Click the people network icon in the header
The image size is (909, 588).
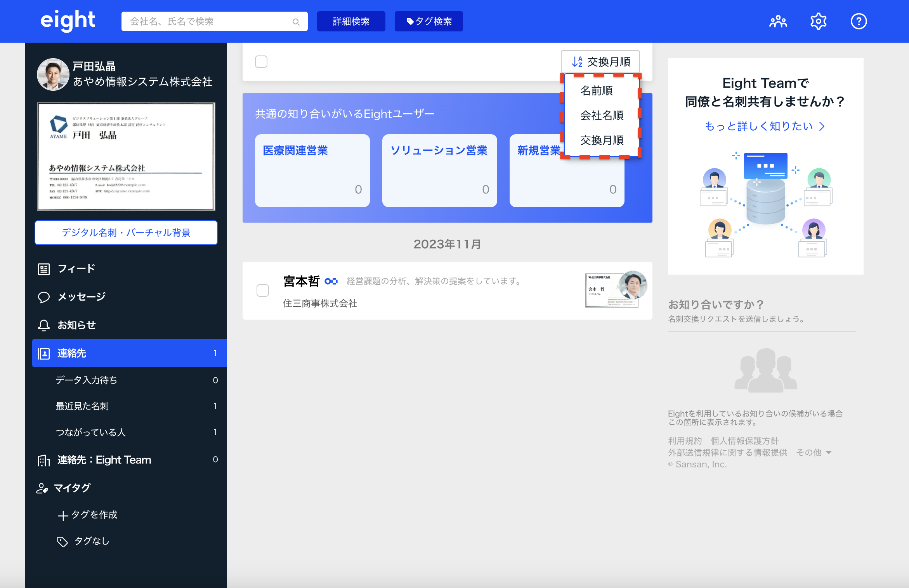[x=779, y=21]
